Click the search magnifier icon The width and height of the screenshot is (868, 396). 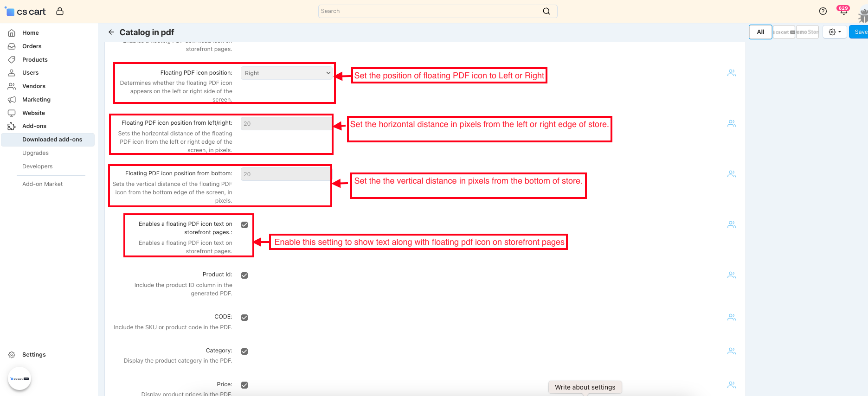pos(547,11)
